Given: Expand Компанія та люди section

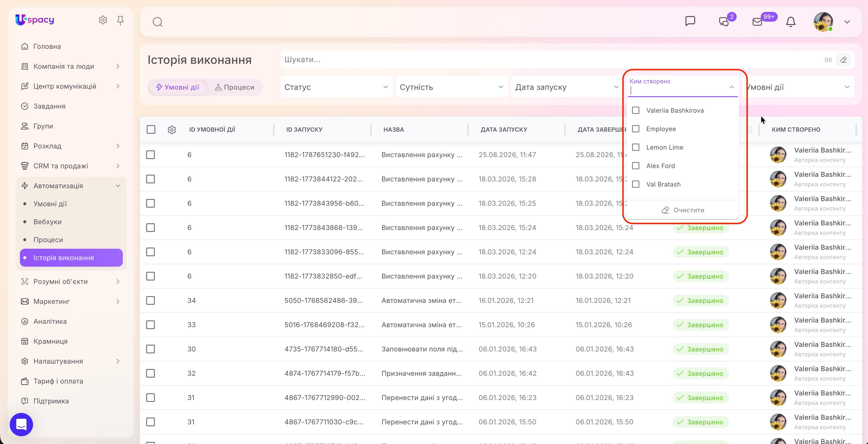Looking at the screenshot, I should 118,66.
